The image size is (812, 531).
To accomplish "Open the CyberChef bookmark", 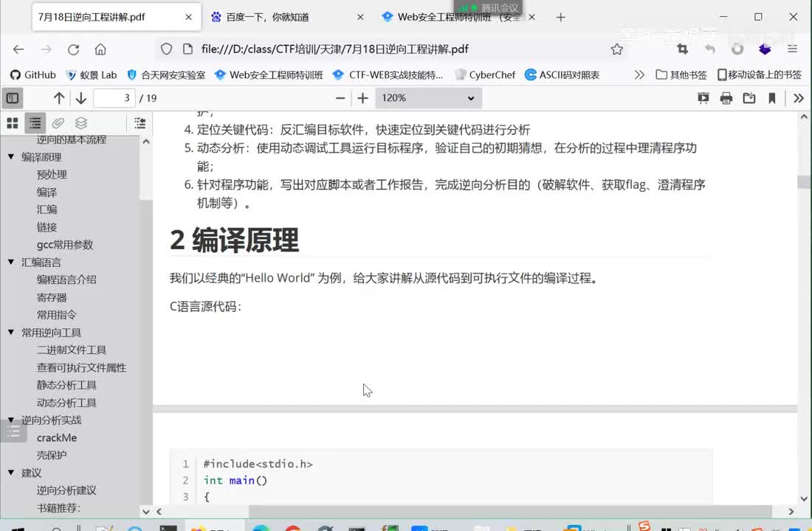I will point(485,75).
